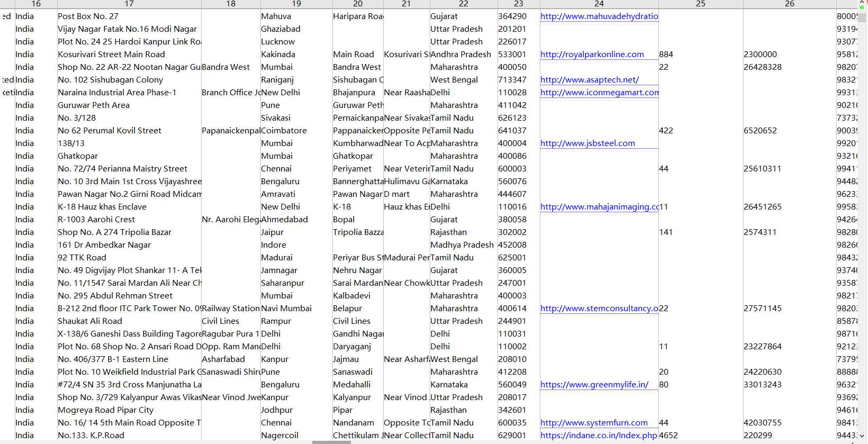The height and width of the screenshot is (444, 868).
Task: Select the 'No. 295 Abdul Rehman Street' cell
Action: pos(129,296)
